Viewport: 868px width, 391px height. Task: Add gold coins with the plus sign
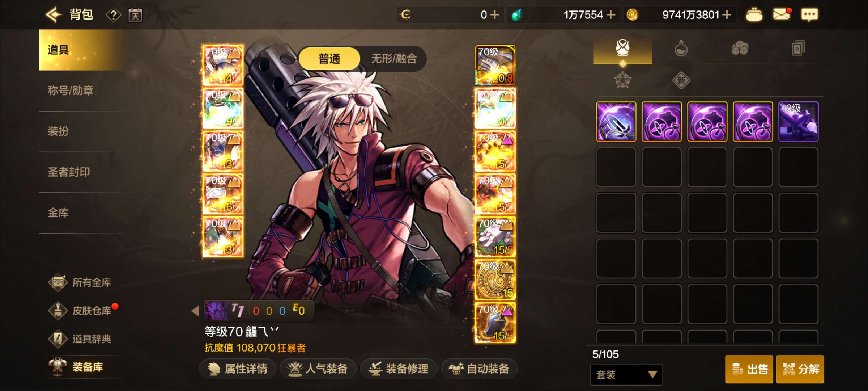coord(727,15)
